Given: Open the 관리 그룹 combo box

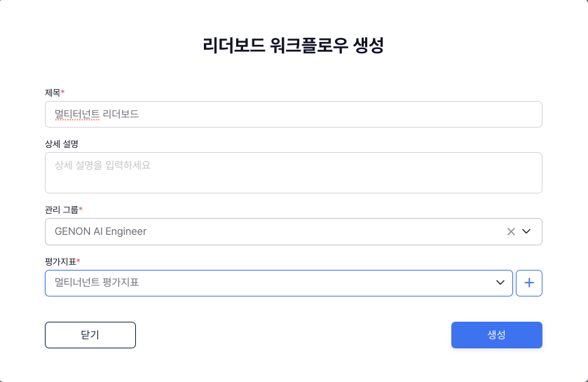Looking at the screenshot, I should (294, 232).
